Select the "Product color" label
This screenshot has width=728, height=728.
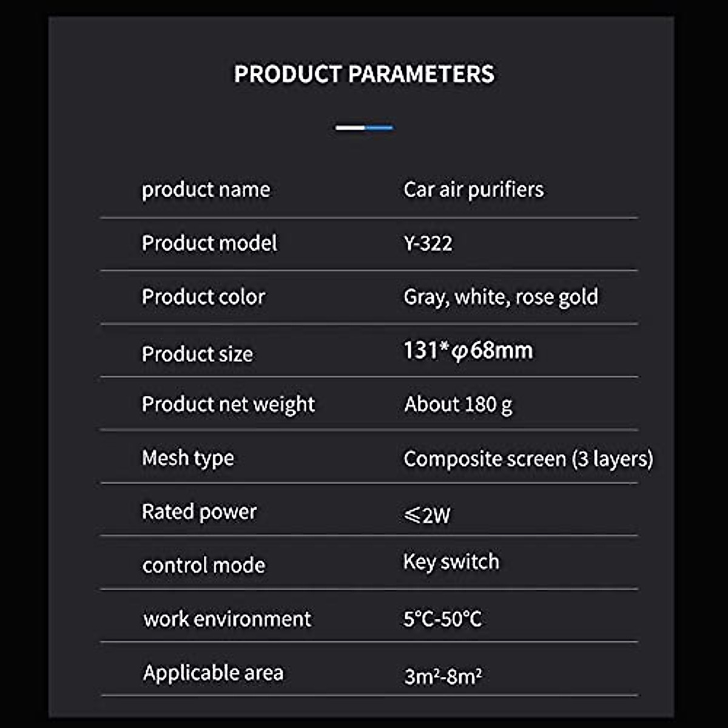(x=203, y=297)
